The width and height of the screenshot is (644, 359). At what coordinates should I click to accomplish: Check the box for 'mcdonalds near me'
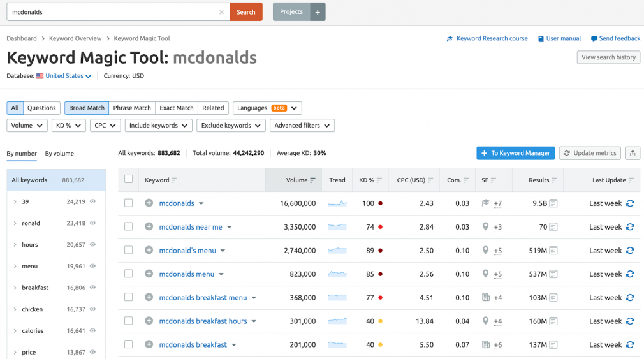tap(129, 226)
